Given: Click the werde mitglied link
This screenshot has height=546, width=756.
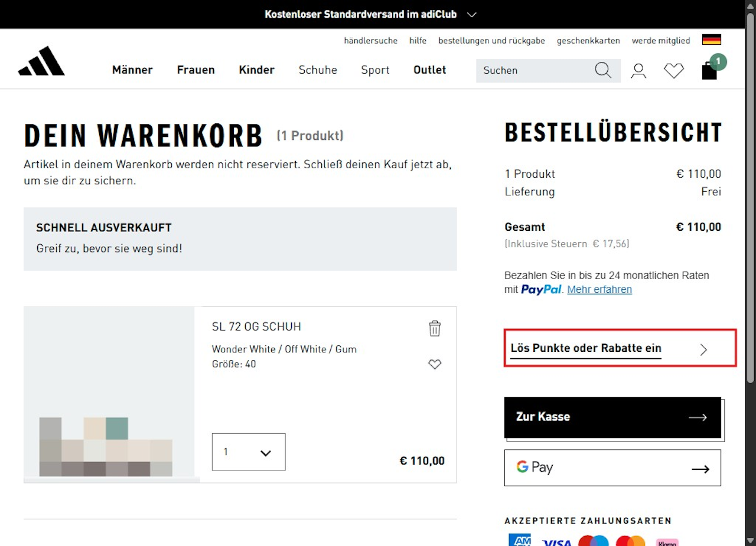Looking at the screenshot, I should coord(661,41).
